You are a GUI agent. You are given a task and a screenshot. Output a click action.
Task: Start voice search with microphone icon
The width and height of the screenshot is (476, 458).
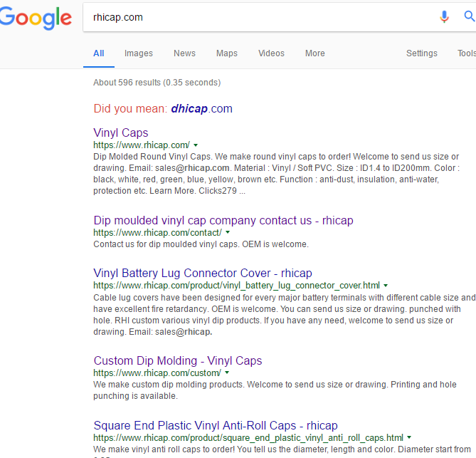click(x=444, y=16)
